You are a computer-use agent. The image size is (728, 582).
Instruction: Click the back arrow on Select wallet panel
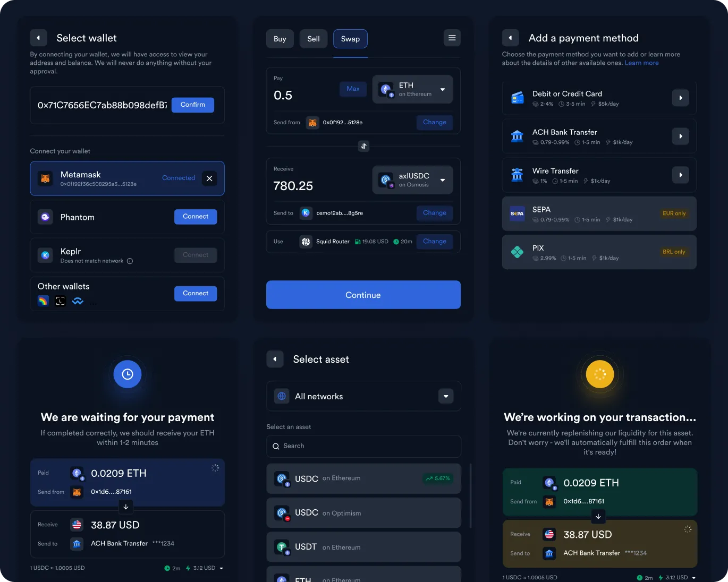[38, 38]
